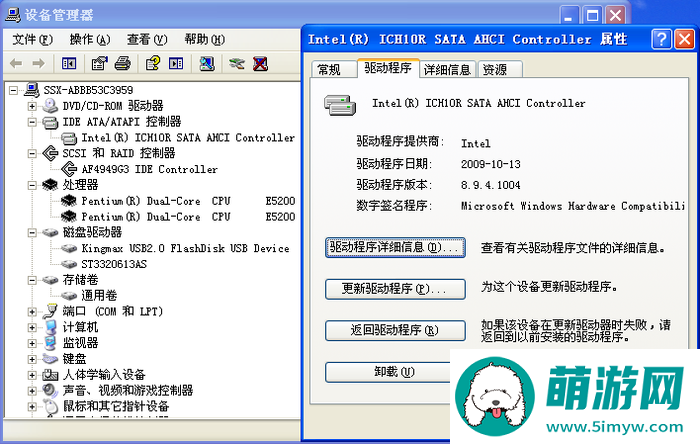Expand the 计算机 node

(32, 328)
